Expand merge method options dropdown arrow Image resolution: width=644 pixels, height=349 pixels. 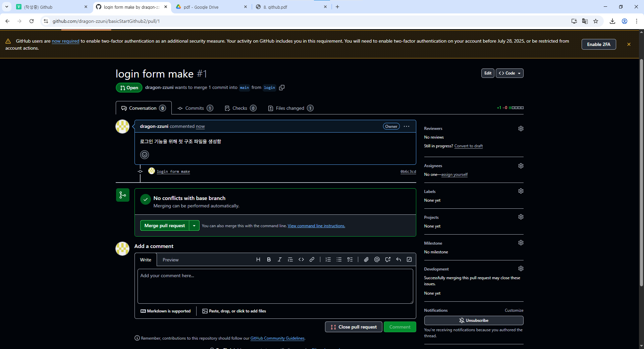(x=194, y=226)
